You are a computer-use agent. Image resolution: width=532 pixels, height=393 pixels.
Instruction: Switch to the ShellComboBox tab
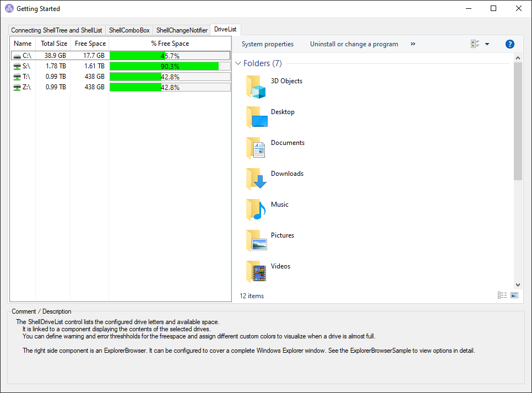tap(129, 30)
